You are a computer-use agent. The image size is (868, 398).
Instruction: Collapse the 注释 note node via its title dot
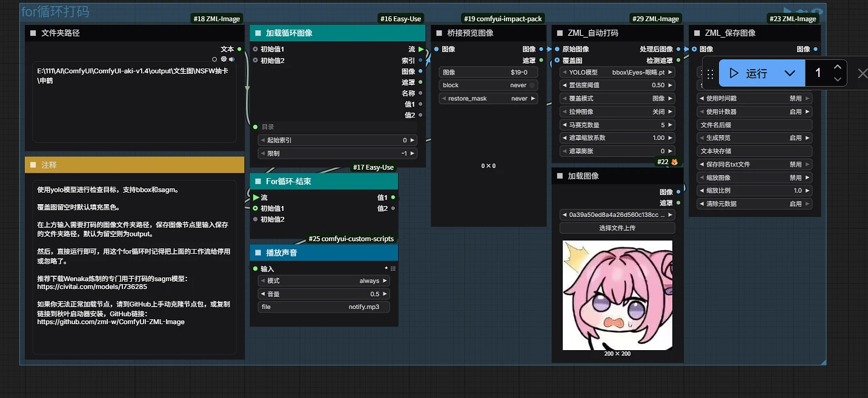pos(33,165)
